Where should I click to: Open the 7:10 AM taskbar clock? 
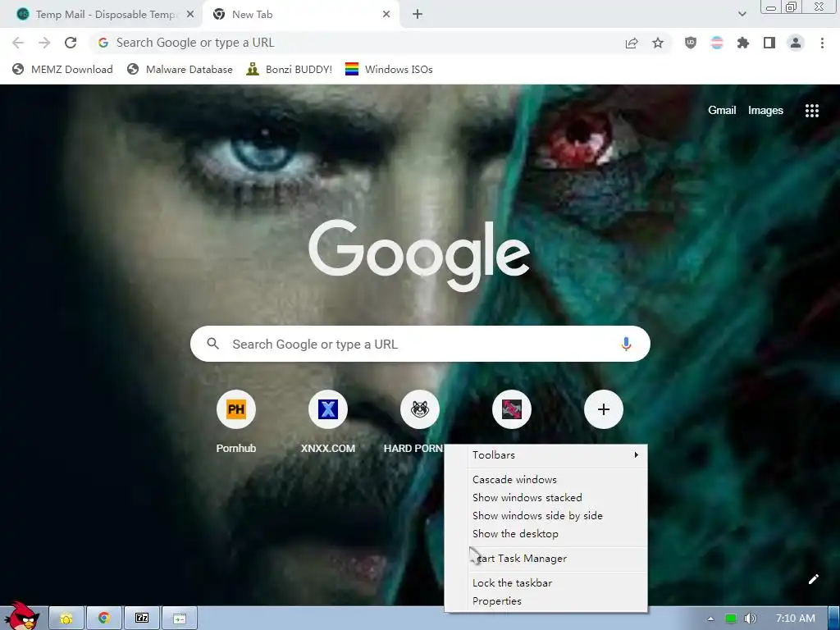796,619
